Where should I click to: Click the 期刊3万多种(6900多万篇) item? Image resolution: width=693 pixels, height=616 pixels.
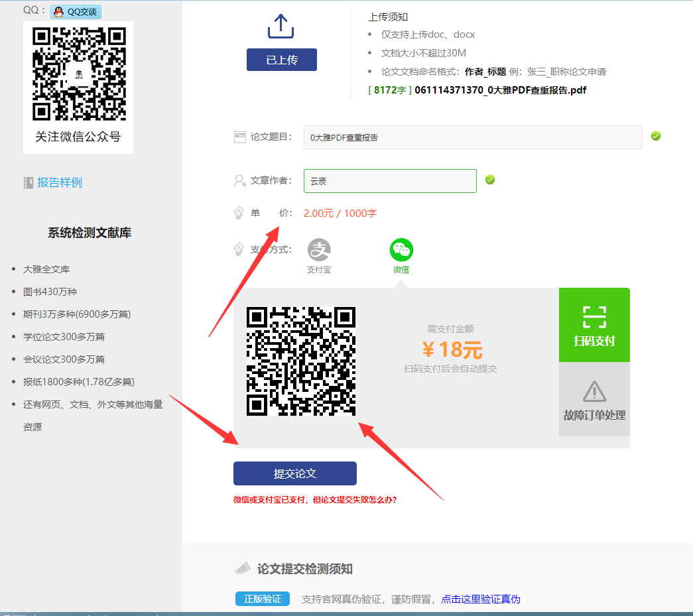pos(77,314)
